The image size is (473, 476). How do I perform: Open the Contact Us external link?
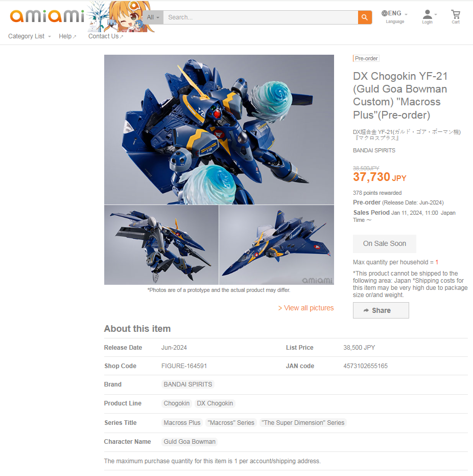click(106, 36)
